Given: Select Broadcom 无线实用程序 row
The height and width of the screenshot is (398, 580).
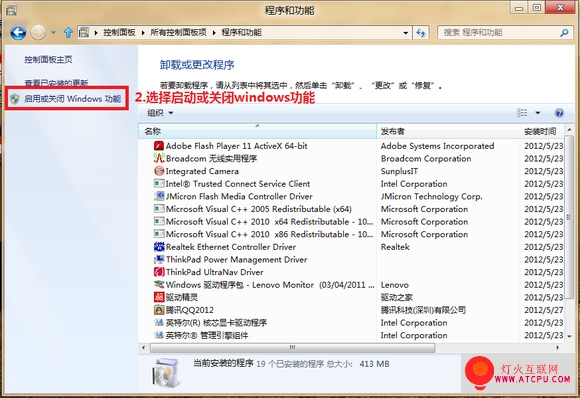Looking at the screenshot, I should 211,159.
